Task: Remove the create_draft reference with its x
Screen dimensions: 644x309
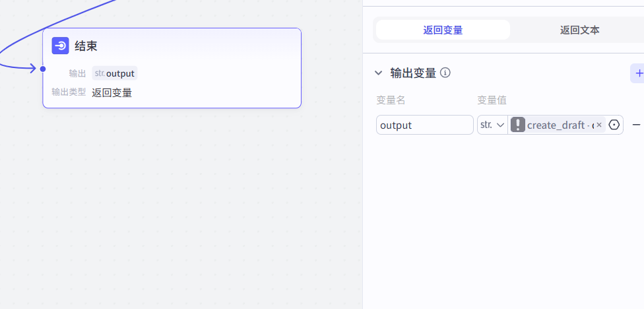Action: [x=599, y=125]
